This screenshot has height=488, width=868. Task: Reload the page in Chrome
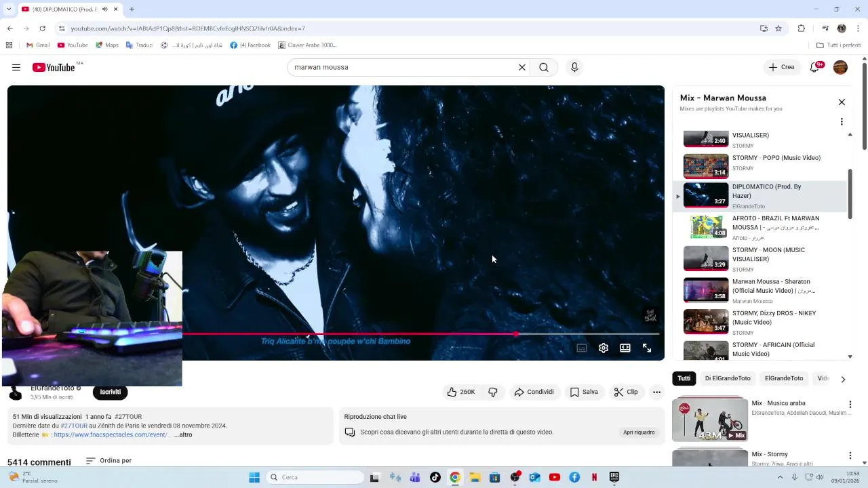pos(42,28)
